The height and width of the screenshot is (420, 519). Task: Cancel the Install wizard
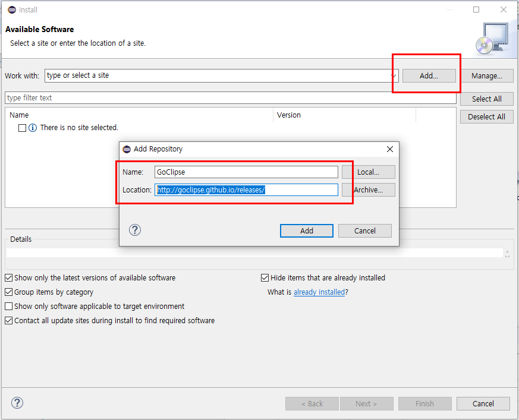[483, 404]
